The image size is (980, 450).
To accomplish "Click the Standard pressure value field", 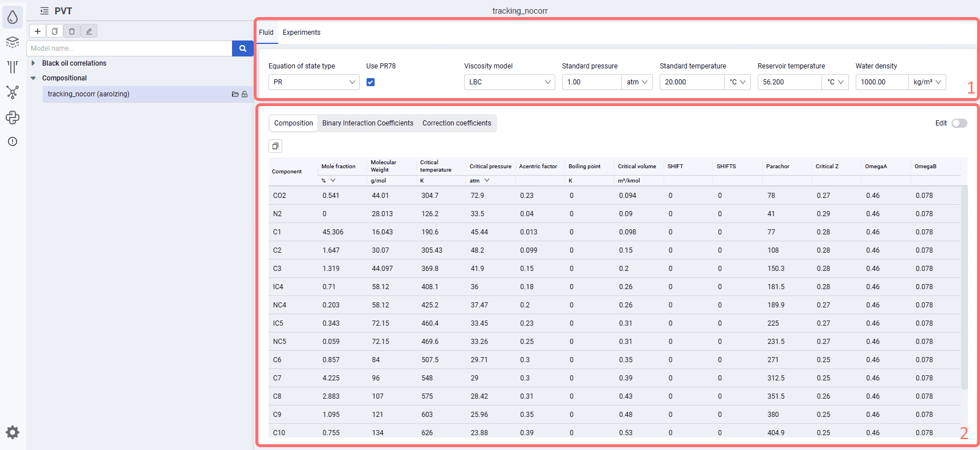I will 592,82.
